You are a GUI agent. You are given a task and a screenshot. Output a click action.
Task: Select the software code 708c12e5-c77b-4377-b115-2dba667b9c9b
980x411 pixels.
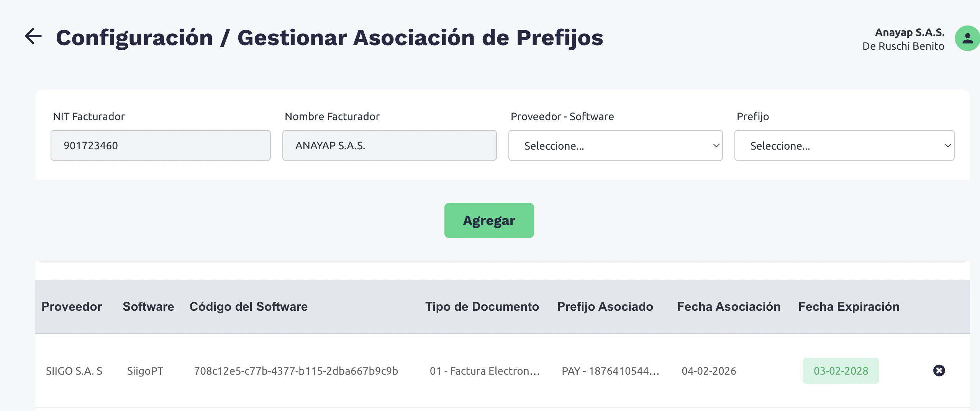296,371
